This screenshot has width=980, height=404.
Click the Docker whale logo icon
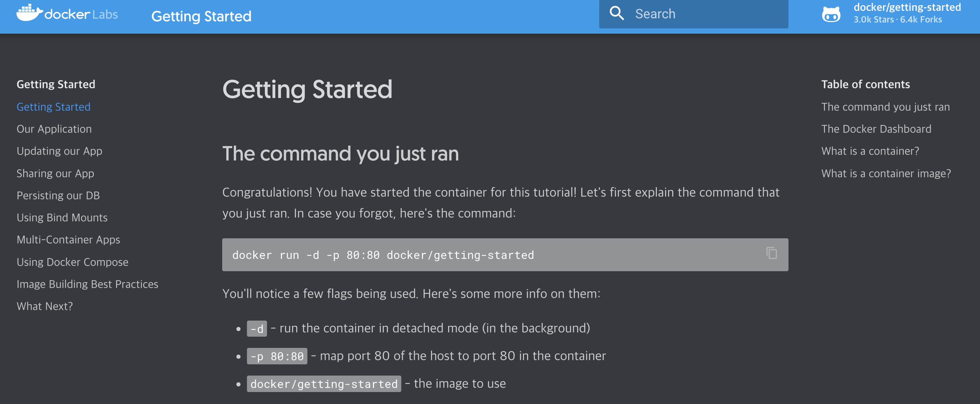(29, 13)
